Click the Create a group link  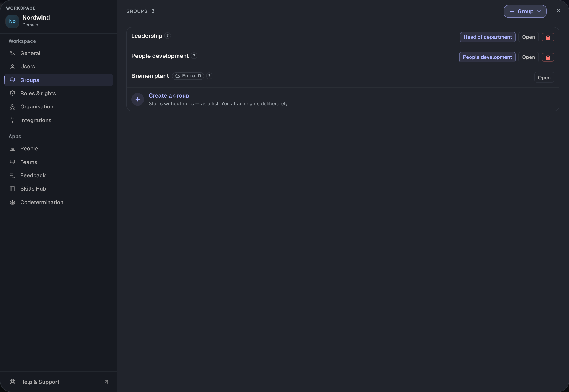169,95
